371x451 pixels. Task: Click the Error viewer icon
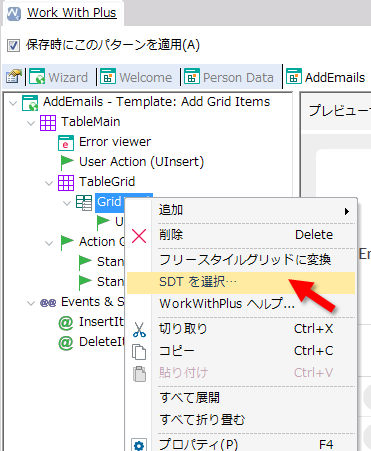click(x=66, y=143)
